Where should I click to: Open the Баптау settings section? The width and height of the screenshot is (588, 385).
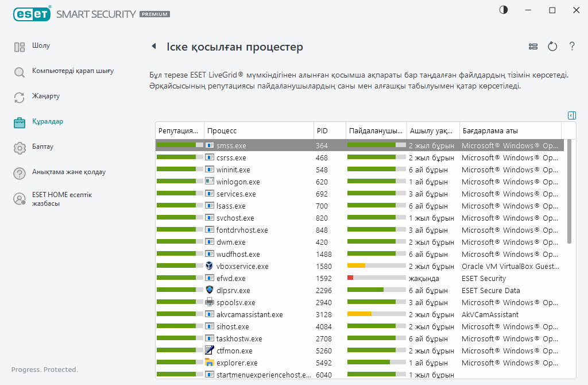click(42, 147)
